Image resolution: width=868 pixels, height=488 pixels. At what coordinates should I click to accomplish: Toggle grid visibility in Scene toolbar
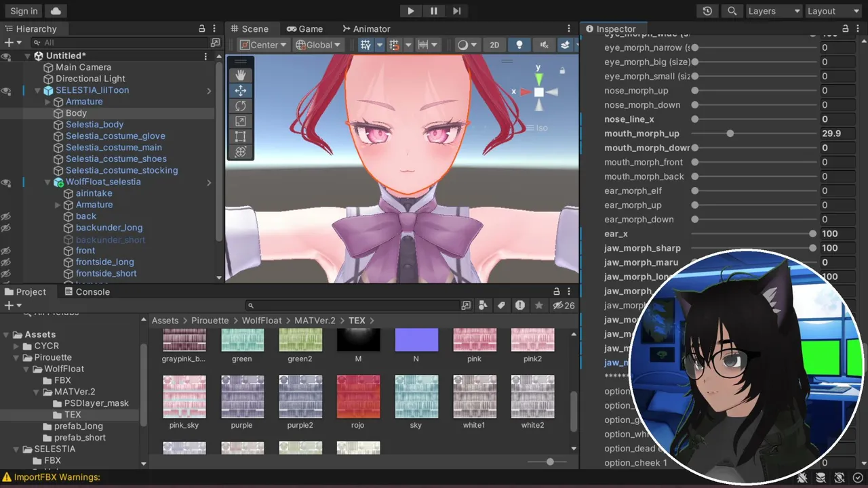(x=366, y=45)
